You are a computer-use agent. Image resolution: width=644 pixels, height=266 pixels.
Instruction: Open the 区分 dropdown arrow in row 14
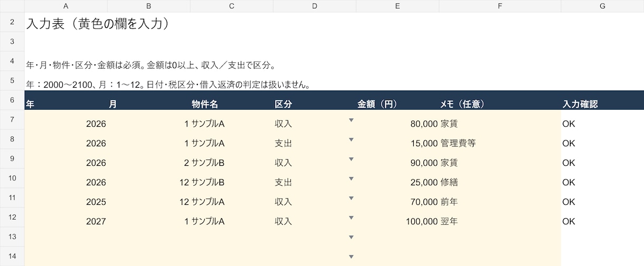[351, 257]
